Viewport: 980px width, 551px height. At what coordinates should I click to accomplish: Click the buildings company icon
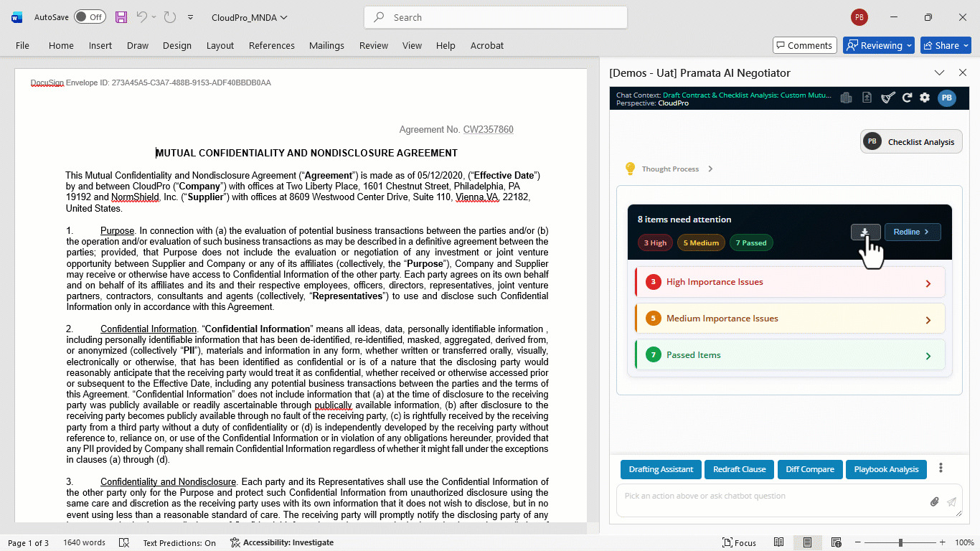click(847, 98)
